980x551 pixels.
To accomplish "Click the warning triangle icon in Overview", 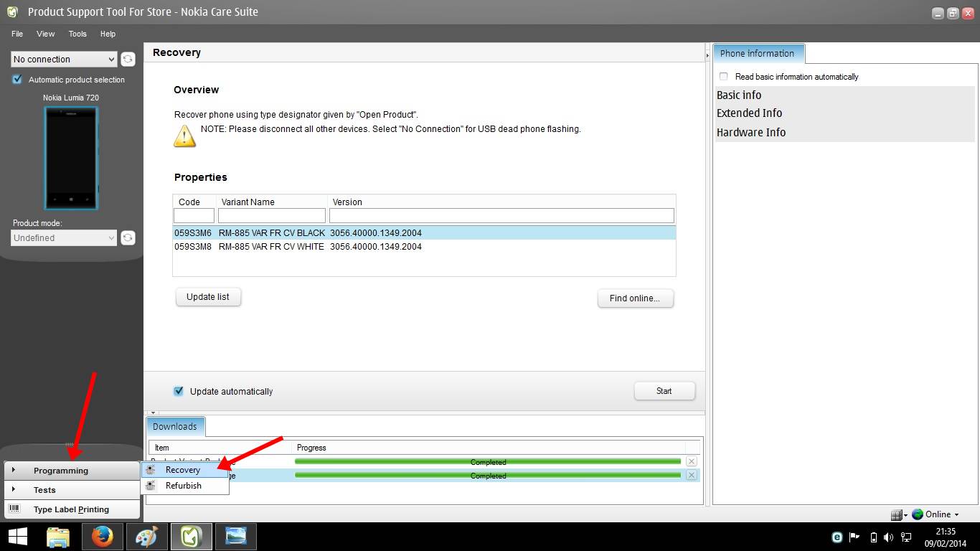I will [x=184, y=136].
